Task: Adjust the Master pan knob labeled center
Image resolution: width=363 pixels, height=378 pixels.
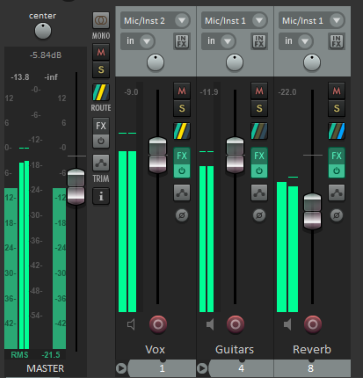Action: click(x=43, y=31)
